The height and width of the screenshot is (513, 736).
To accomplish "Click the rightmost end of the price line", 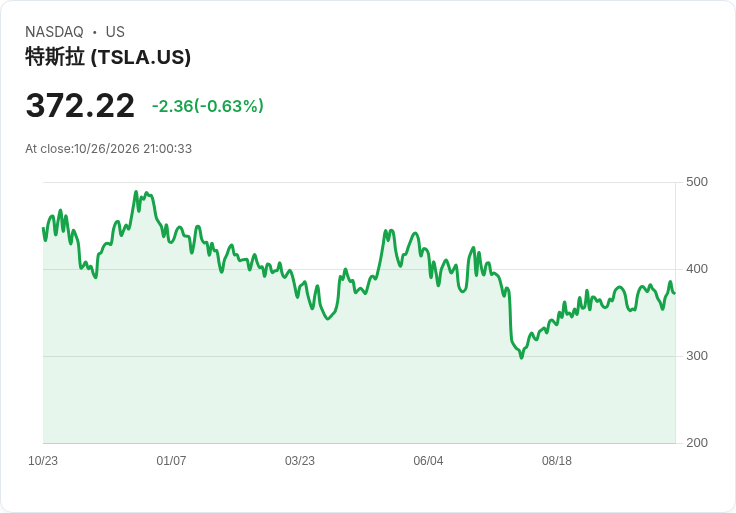I will pos(675,293).
